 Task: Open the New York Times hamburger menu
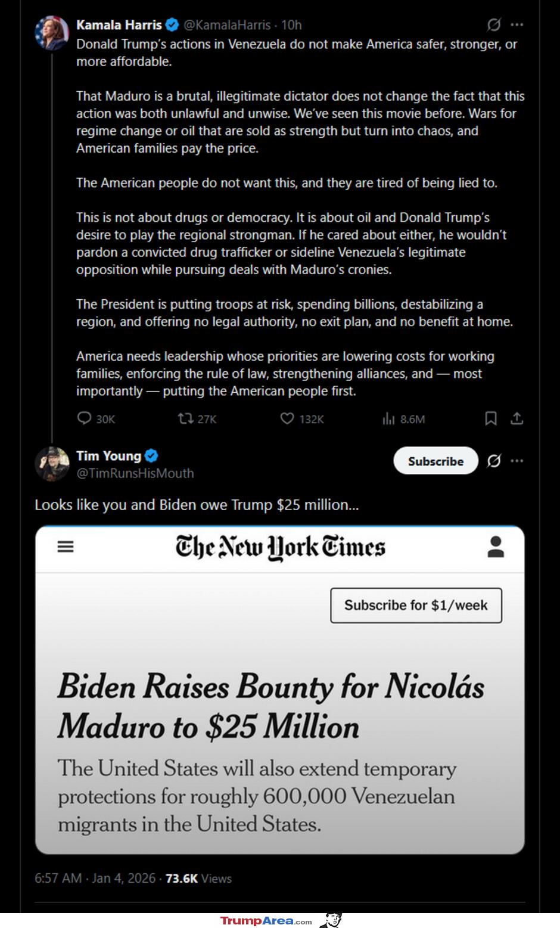pyautogui.click(x=66, y=547)
